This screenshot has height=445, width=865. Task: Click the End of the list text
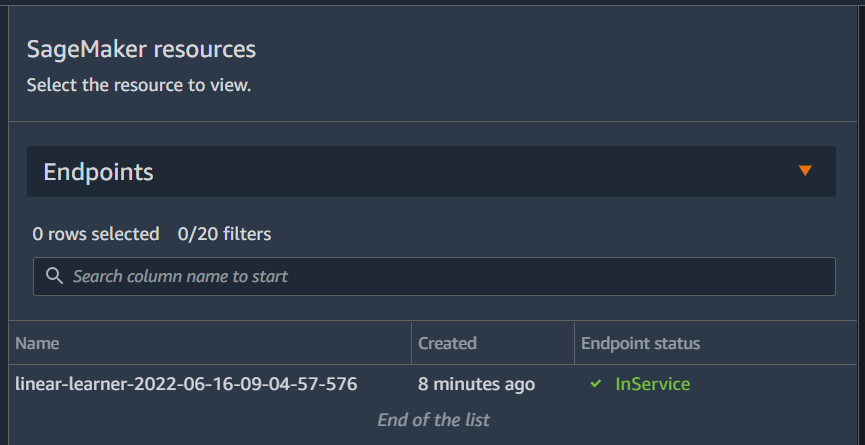click(433, 420)
